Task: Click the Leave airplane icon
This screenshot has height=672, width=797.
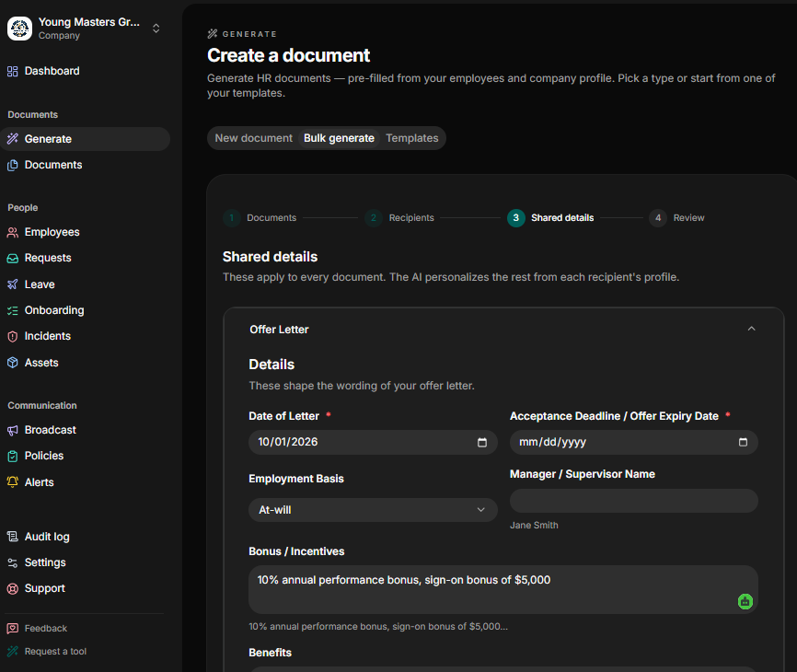Action: tap(13, 284)
